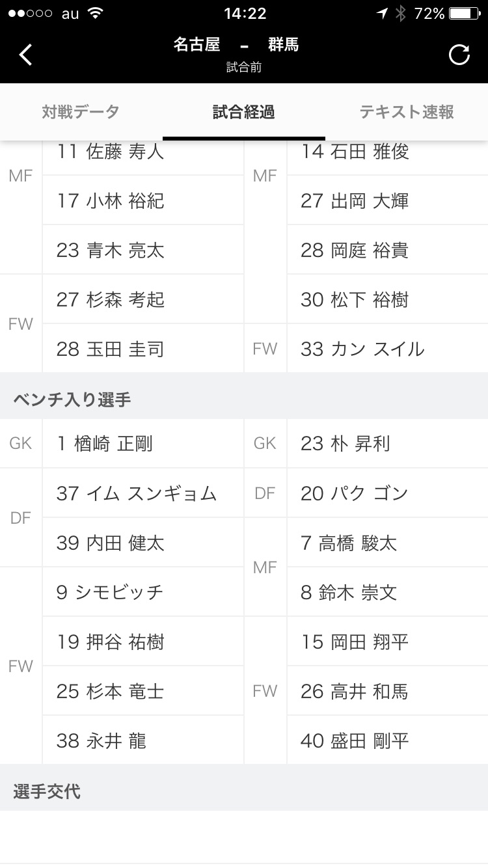This screenshot has height=868, width=488.
Task: Select the 試合経過 tab
Action: pyautogui.click(x=244, y=112)
